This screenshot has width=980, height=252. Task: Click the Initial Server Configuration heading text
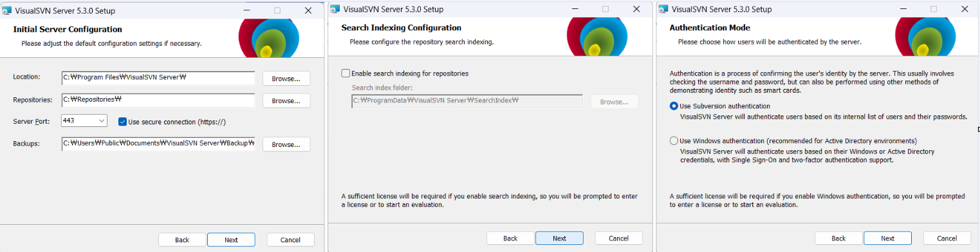tap(68, 30)
